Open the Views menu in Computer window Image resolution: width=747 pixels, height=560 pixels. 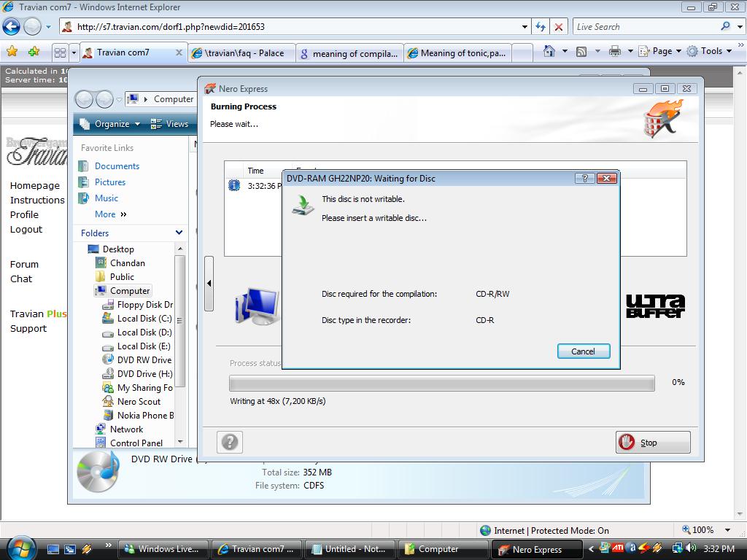pos(169,124)
